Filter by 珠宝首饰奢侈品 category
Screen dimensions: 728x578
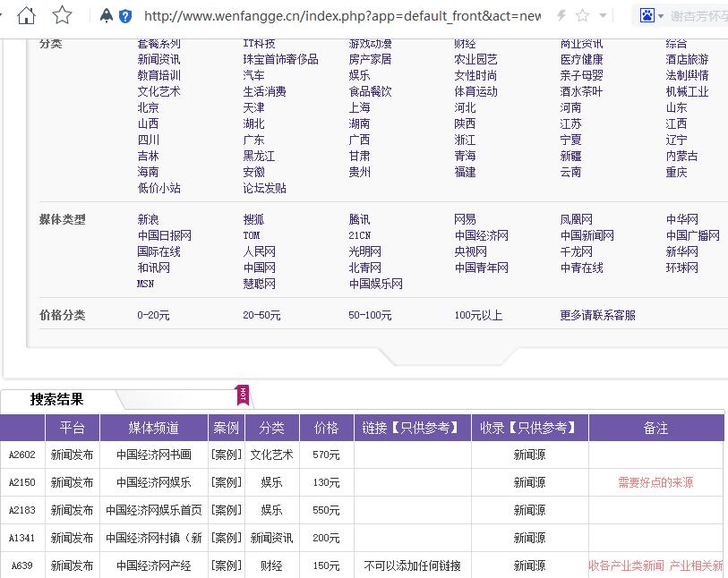pos(280,59)
